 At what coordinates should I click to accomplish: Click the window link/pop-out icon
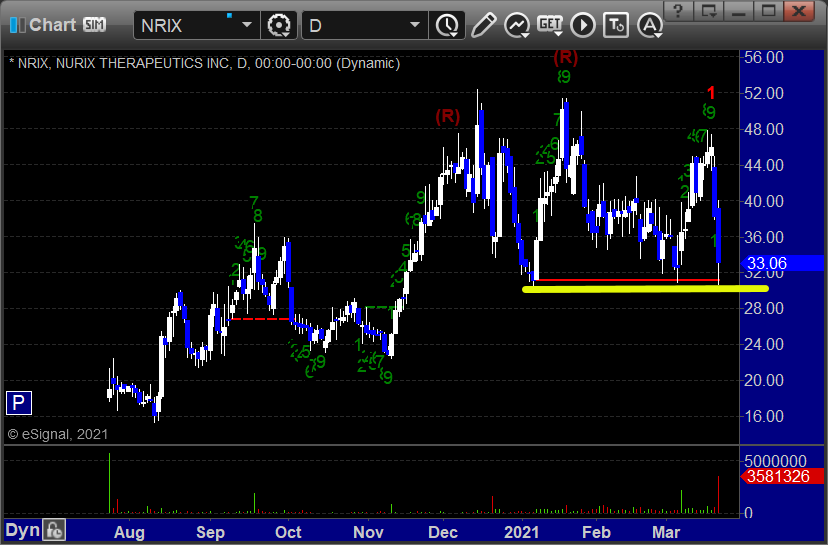708,10
